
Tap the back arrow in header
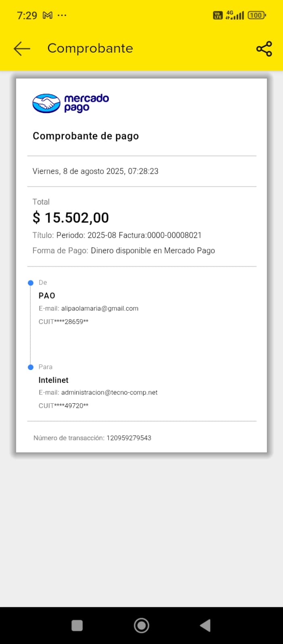(22, 48)
